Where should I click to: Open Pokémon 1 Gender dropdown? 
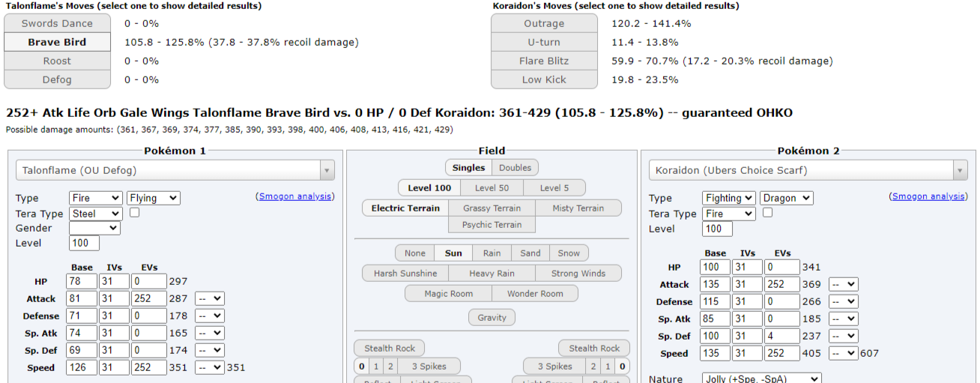click(x=94, y=228)
